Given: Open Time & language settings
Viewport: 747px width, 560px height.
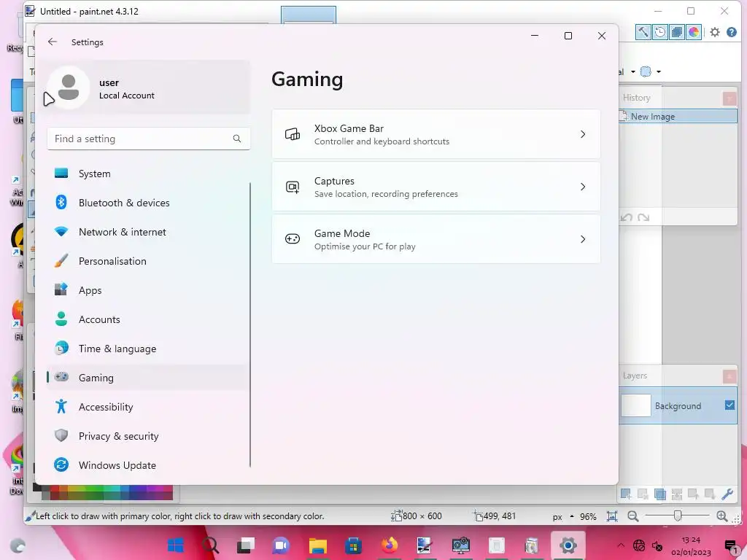Looking at the screenshot, I should (147, 349).
